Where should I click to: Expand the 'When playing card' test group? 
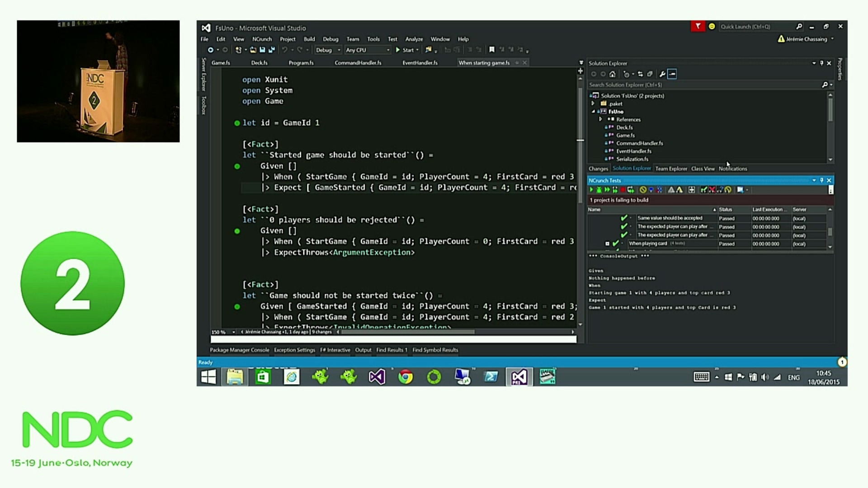click(x=607, y=244)
